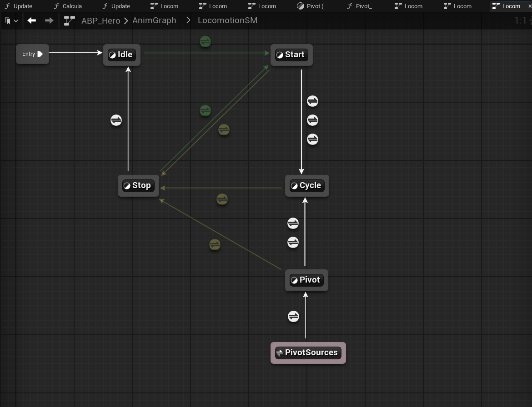Switch to the Pivot (... state tab
Viewport: 532px width, 407px height.
pyautogui.click(x=312, y=6)
